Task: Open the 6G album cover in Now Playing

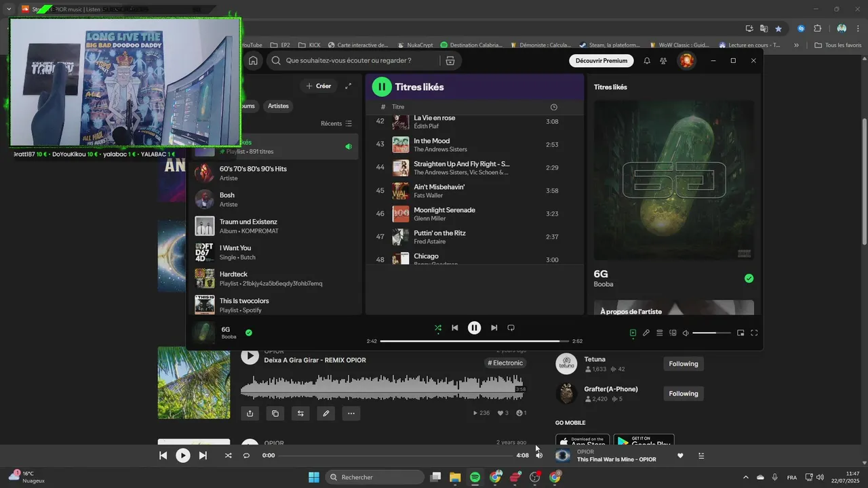Action: coord(674,180)
